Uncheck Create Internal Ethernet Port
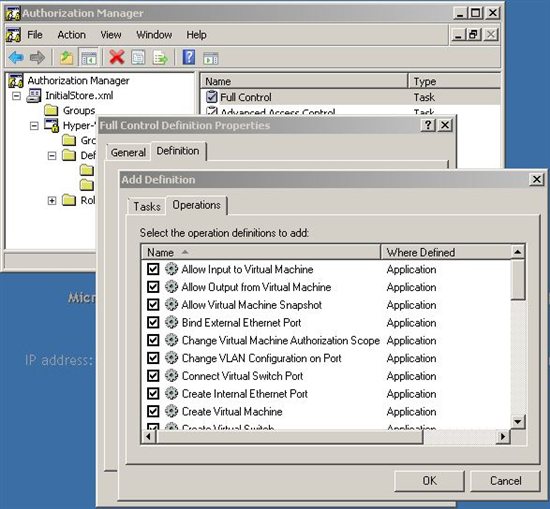Screen dimensions: 550x509 (x=153, y=393)
